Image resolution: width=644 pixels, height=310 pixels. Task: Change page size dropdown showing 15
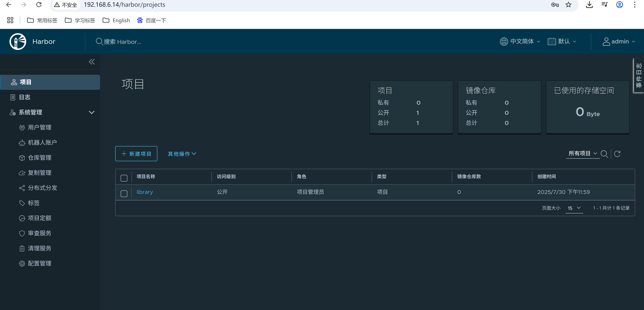[x=574, y=208]
